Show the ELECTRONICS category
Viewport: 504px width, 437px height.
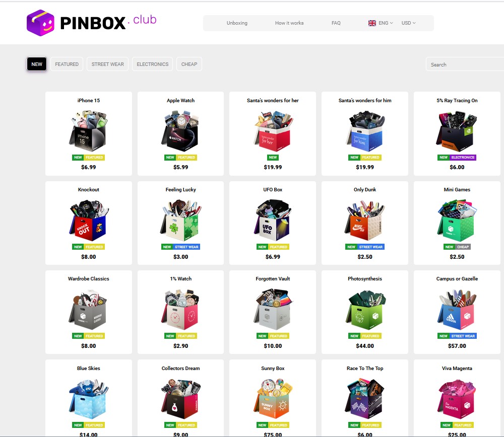[152, 64]
